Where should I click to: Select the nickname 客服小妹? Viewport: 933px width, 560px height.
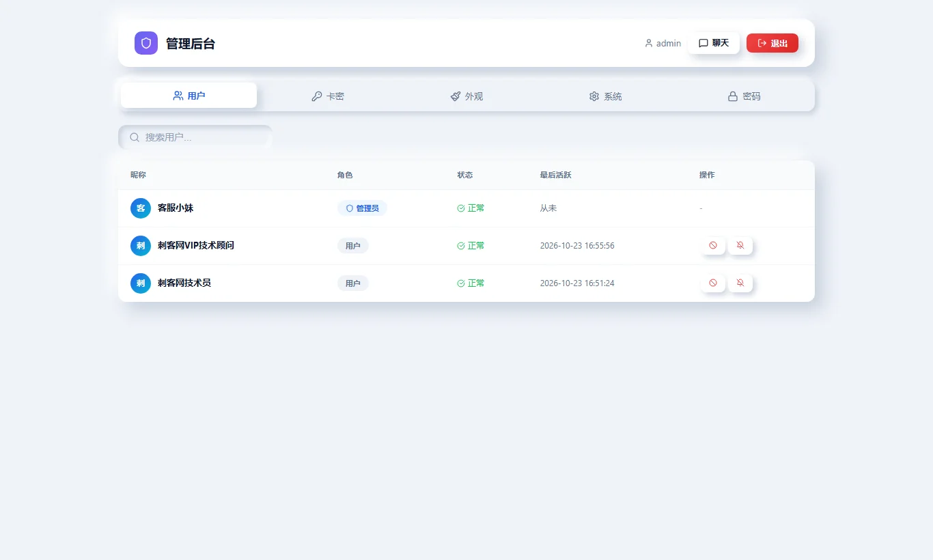(x=176, y=208)
